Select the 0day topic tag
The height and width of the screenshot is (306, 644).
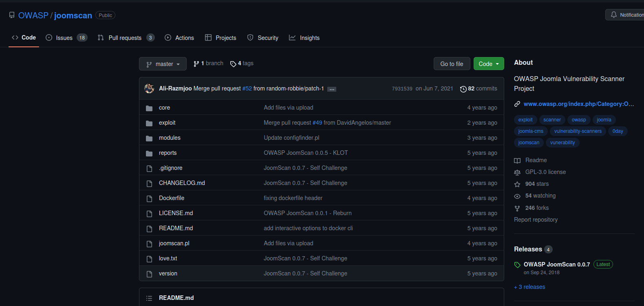(x=618, y=131)
